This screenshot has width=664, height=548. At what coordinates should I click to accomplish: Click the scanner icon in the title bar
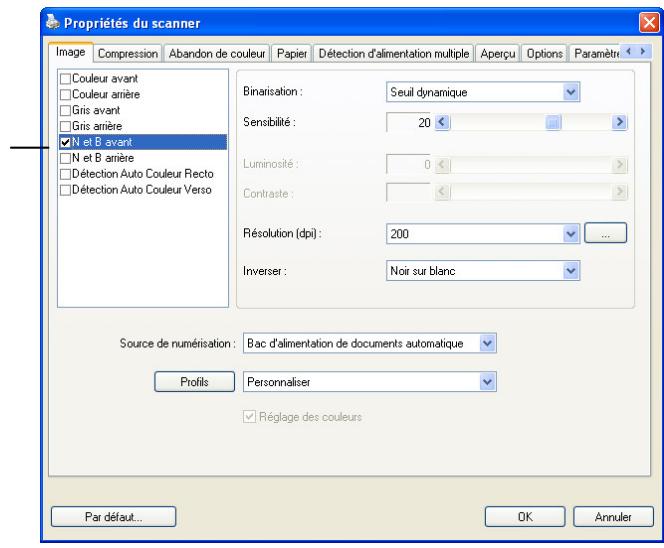point(53,22)
